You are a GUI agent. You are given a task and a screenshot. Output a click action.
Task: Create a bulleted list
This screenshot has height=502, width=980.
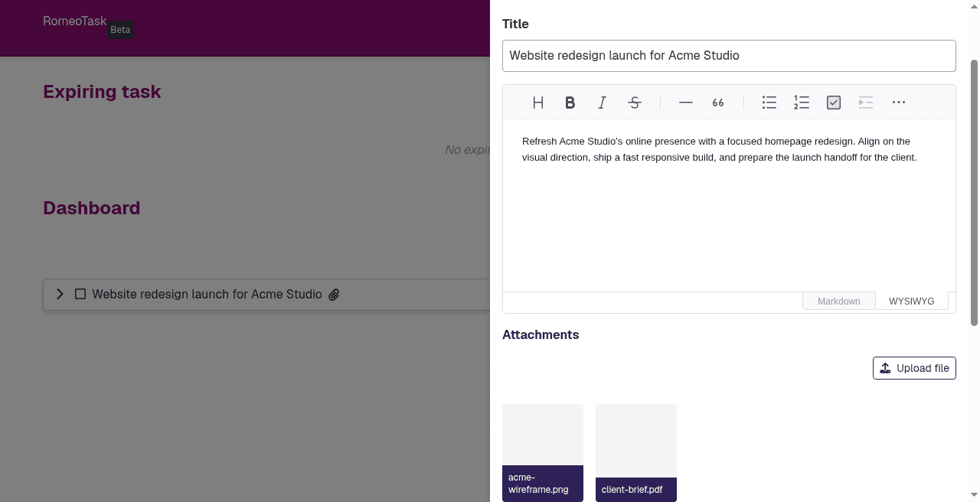pos(769,103)
